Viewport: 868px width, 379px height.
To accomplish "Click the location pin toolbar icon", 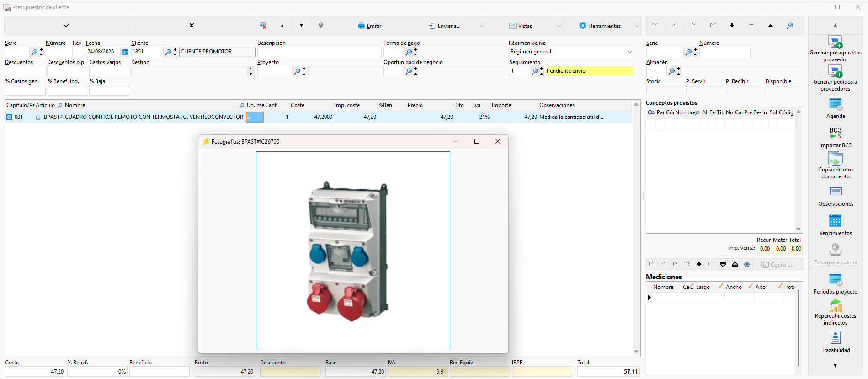I will tap(321, 26).
